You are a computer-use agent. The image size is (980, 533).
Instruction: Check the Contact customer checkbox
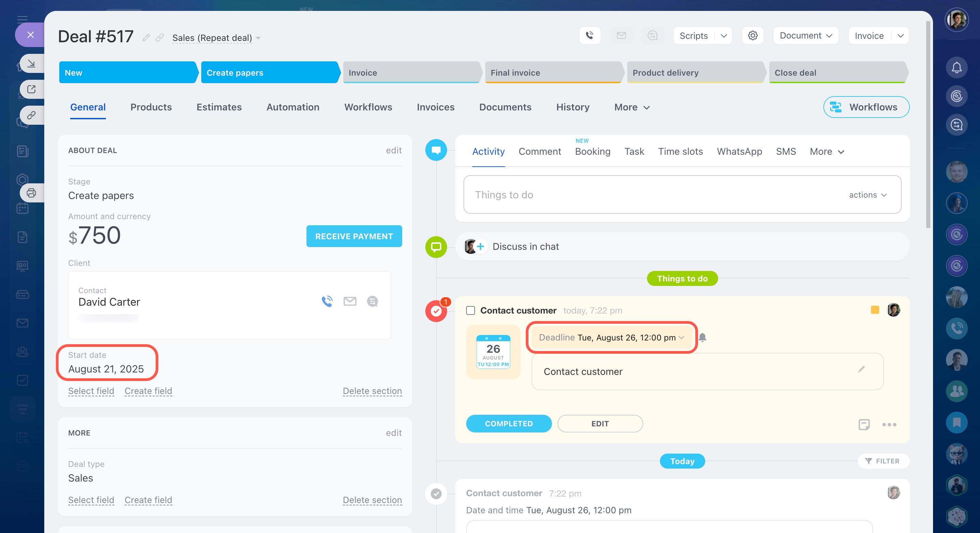[470, 310]
